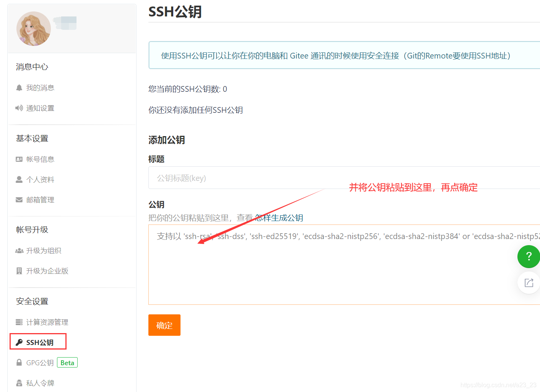Click the user avatar picture
Screen dimensions: 540x392
[x=33, y=28]
